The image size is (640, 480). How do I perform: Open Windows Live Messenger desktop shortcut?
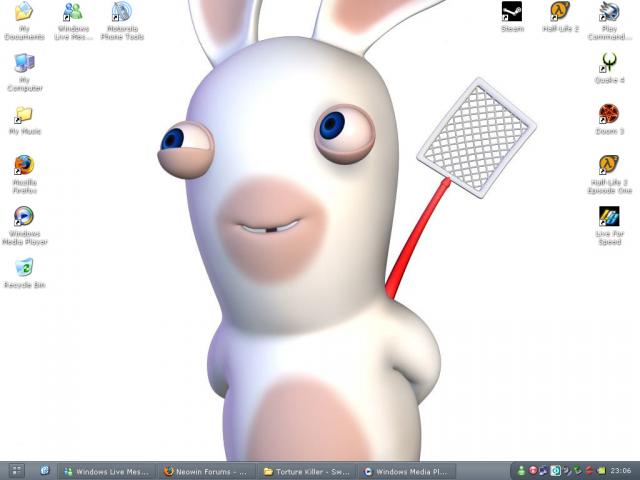coord(73,20)
